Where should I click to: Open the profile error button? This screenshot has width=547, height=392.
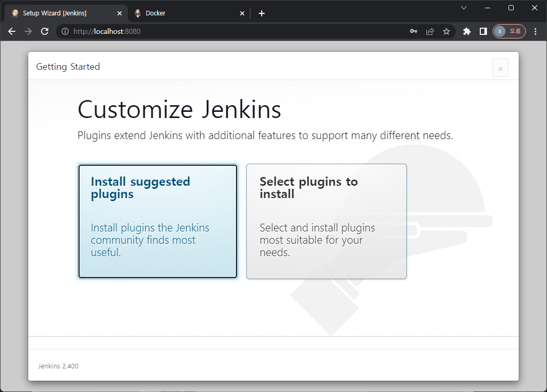(x=509, y=31)
